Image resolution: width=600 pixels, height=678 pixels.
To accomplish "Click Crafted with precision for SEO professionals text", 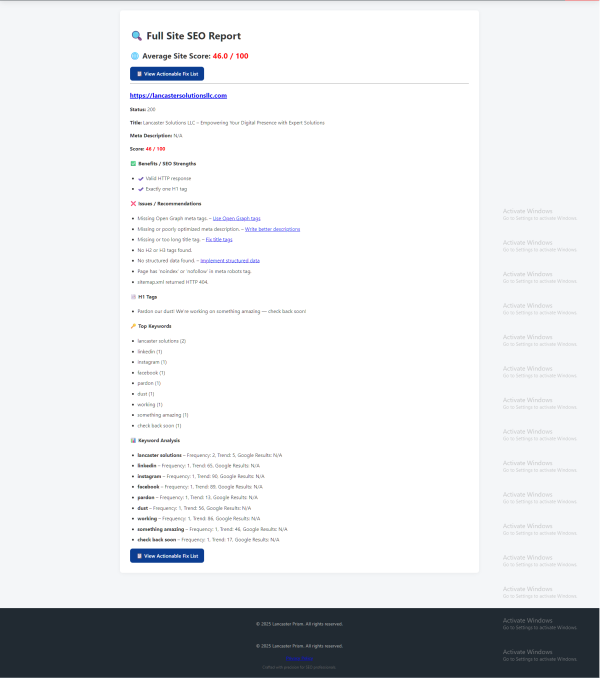I will pos(299,667).
